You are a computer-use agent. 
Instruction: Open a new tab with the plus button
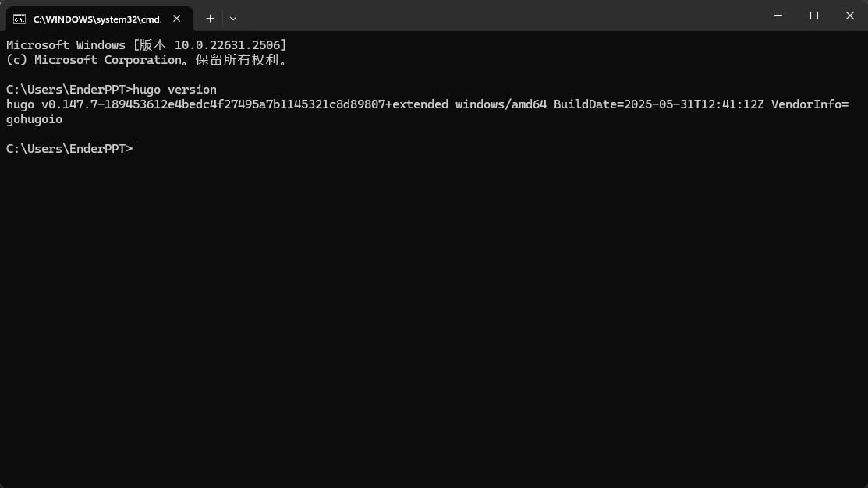point(210,18)
